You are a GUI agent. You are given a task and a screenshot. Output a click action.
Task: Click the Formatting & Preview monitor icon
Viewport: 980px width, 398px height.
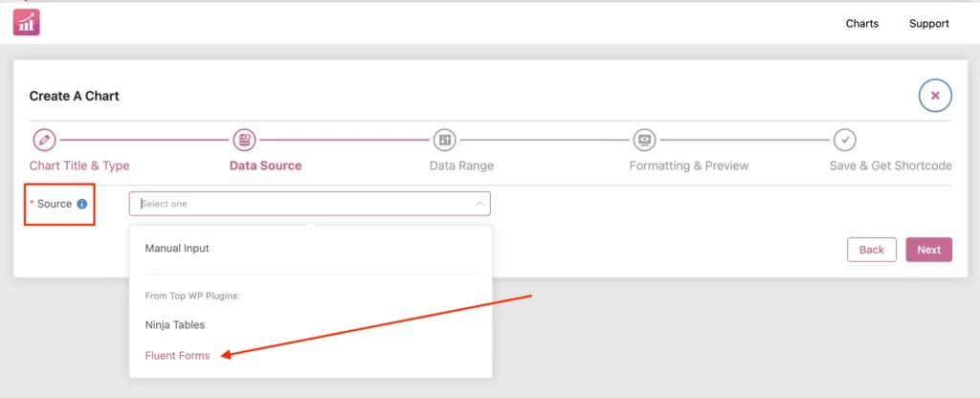pyautogui.click(x=644, y=140)
